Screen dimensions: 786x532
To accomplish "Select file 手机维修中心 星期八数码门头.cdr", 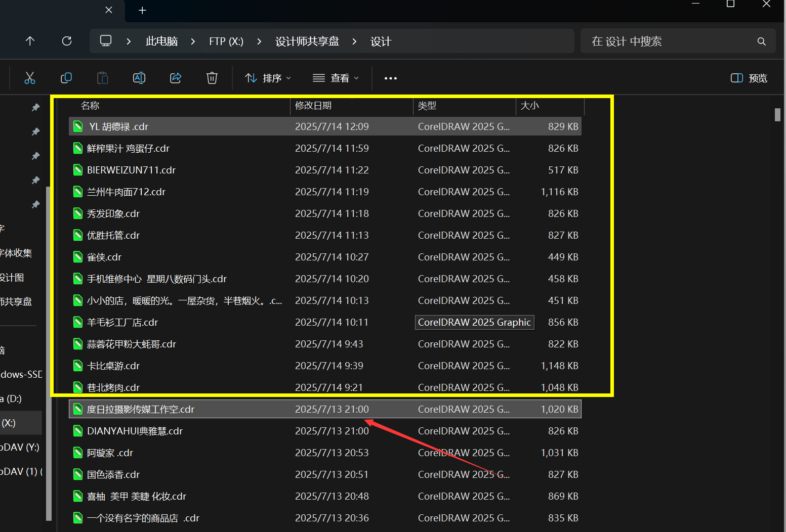I will [325, 279].
